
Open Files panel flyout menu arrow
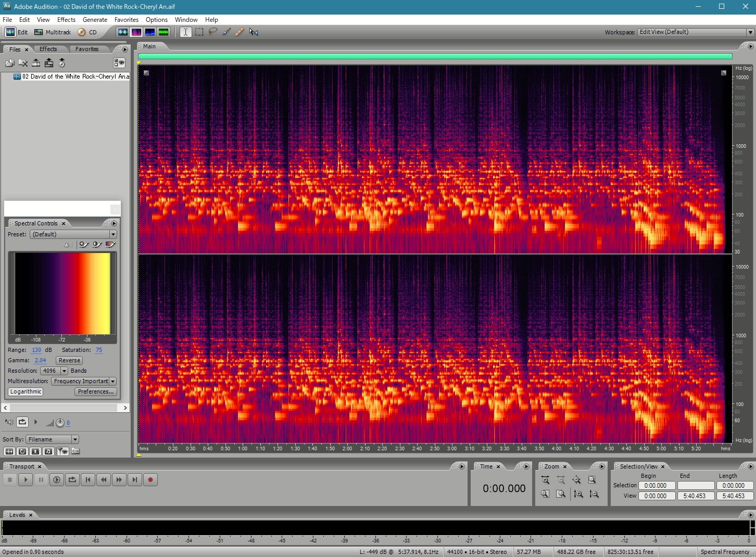pyautogui.click(x=125, y=49)
